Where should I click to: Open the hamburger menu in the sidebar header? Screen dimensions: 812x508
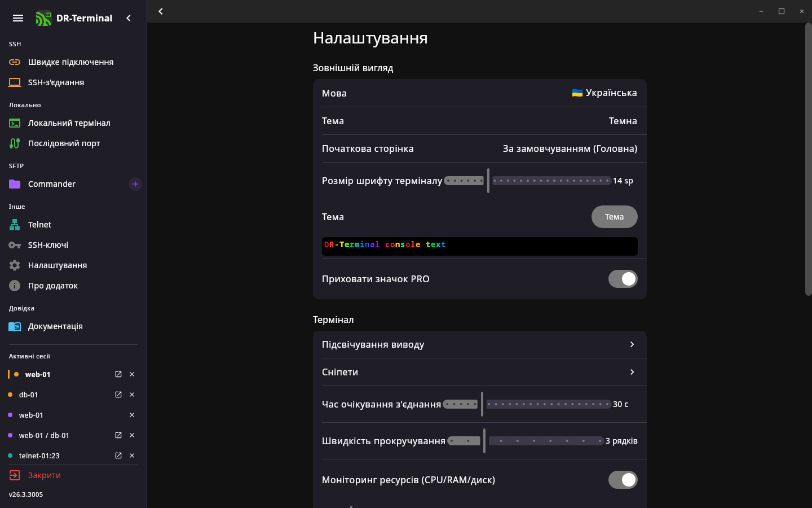(x=18, y=18)
